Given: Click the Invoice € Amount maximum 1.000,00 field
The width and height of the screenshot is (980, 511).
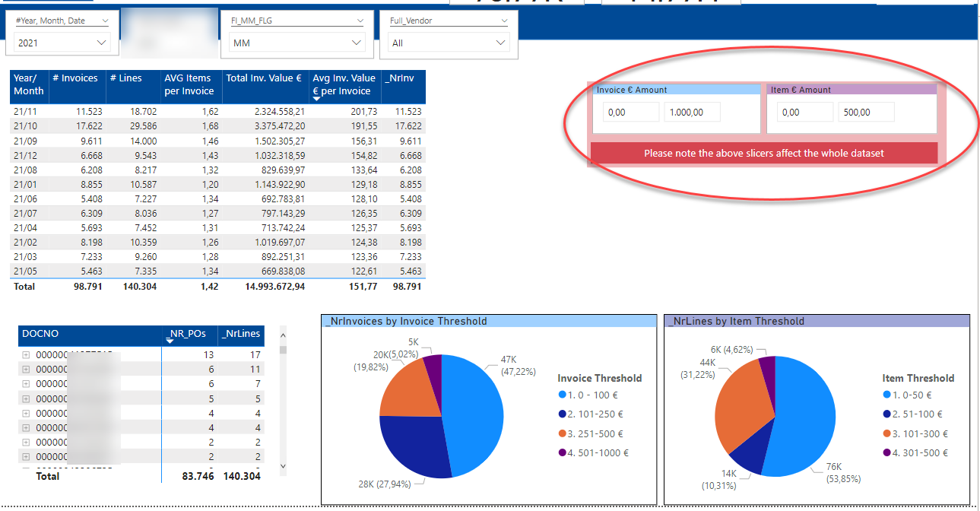Looking at the screenshot, I should click(692, 113).
